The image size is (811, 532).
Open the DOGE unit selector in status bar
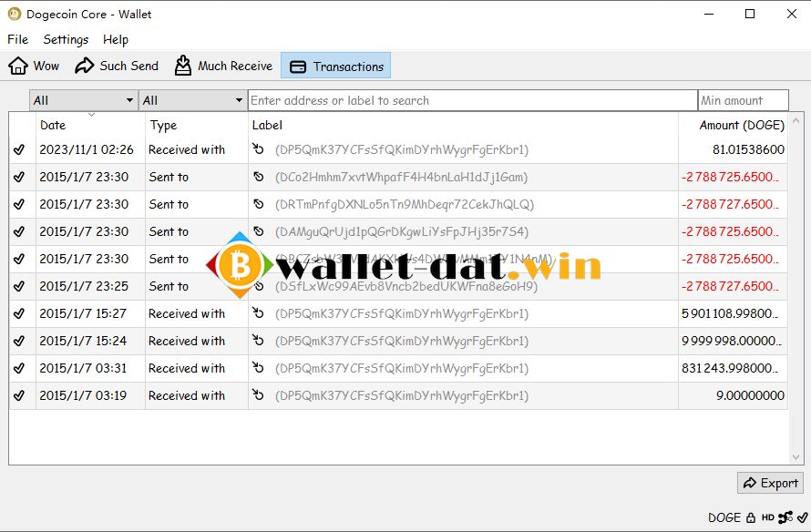click(x=724, y=517)
